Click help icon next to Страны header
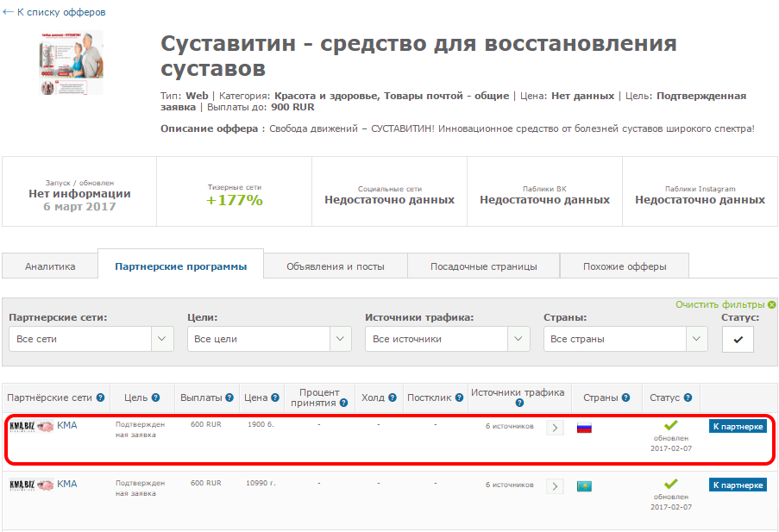 click(x=625, y=397)
